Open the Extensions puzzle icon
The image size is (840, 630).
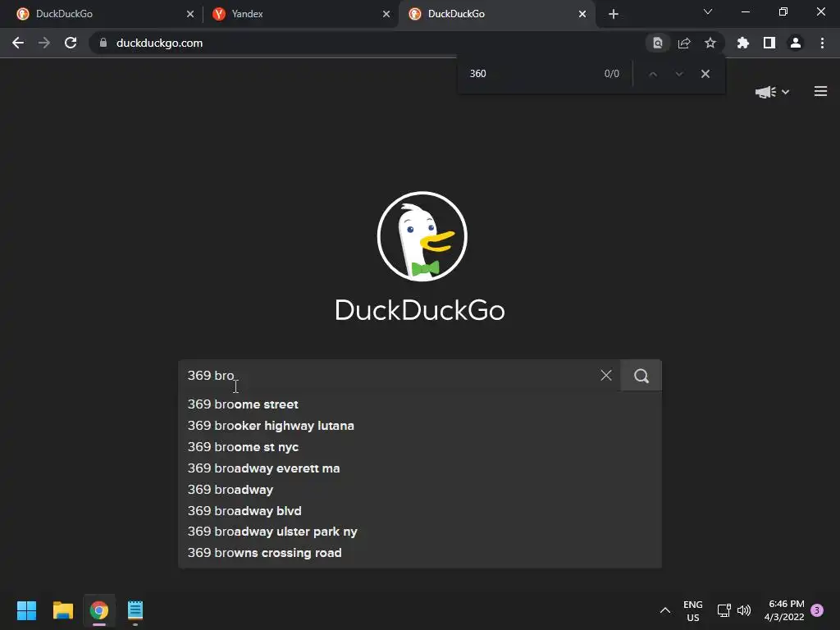pyautogui.click(x=743, y=43)
